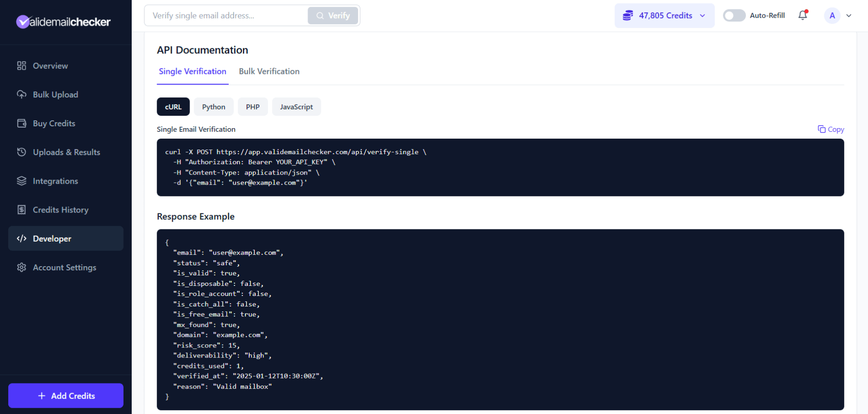Copy the Single Email Verification snippet
This screenshot has height=414, width=868.
(830, 129)
